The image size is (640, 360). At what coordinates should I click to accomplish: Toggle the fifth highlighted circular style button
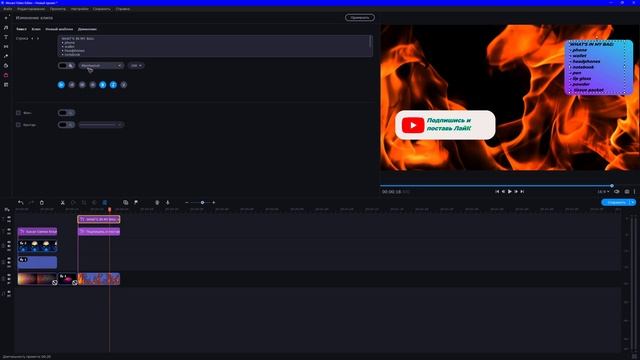[x=103, y=85]
